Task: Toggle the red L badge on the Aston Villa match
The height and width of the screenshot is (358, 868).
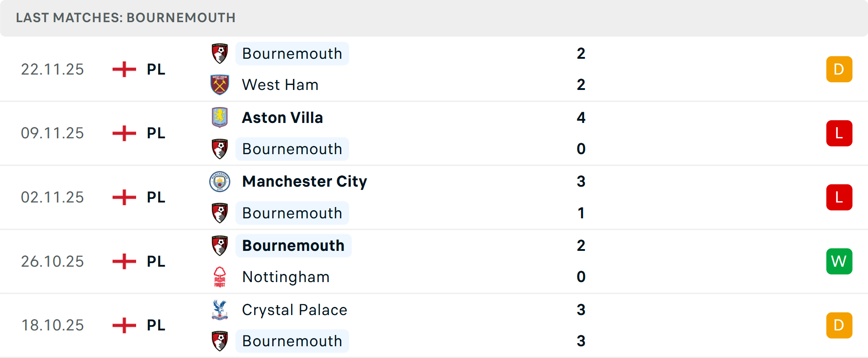Action: click(x=839, y=133)
